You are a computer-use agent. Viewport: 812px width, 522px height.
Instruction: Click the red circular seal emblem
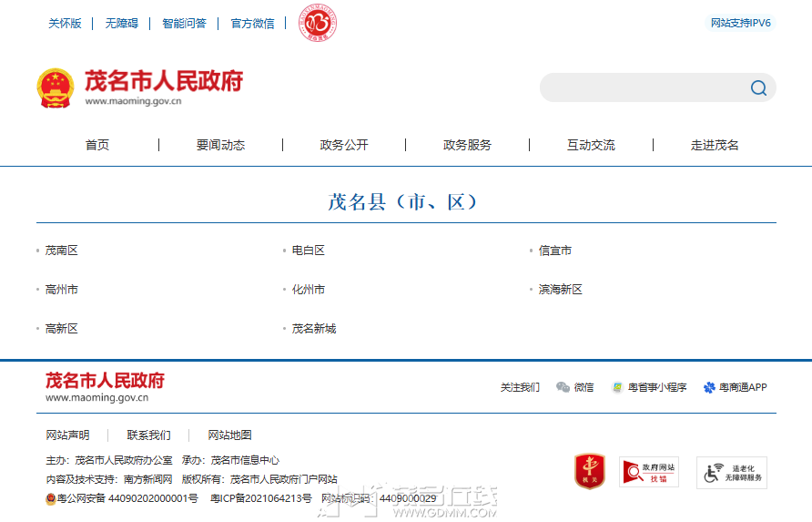(318, 23)
